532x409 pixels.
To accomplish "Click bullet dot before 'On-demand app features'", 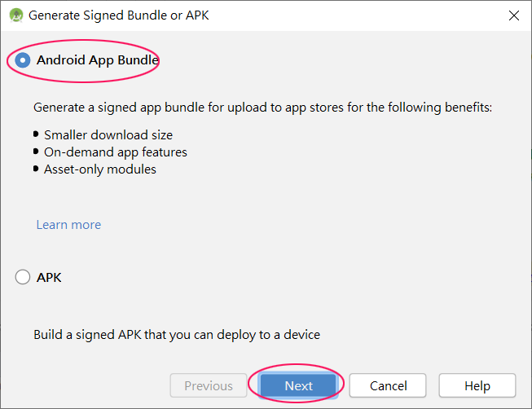I will [36, 151].
